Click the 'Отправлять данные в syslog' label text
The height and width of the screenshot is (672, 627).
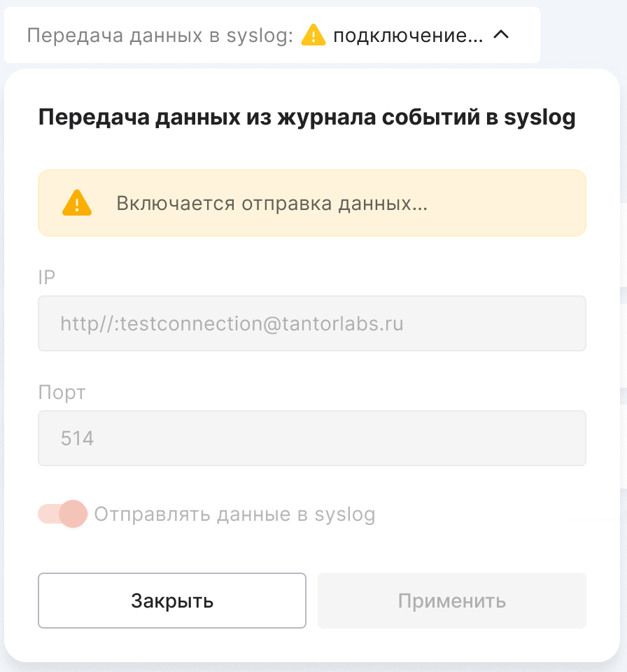tap(234, 514)
